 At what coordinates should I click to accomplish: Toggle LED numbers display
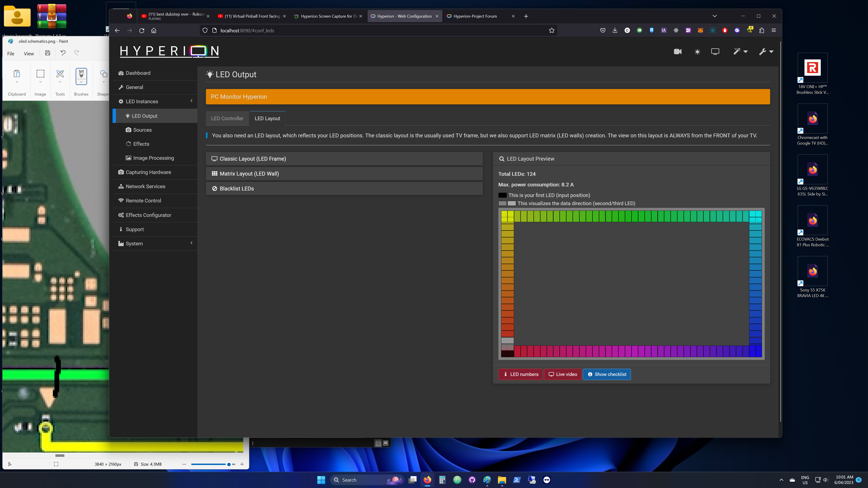pyautogui.click(x=521, y=374)
